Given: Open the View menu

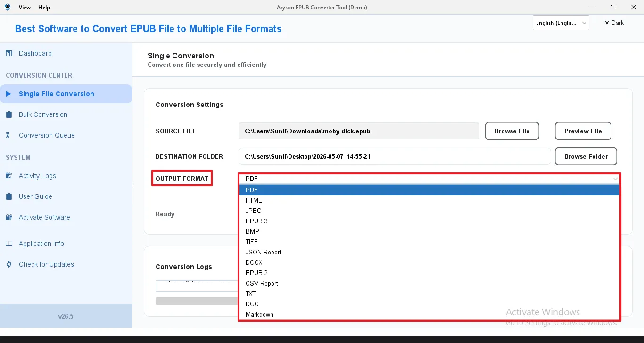Looking at the screenshot, I should pyautogui.click(x=25, y=8).
